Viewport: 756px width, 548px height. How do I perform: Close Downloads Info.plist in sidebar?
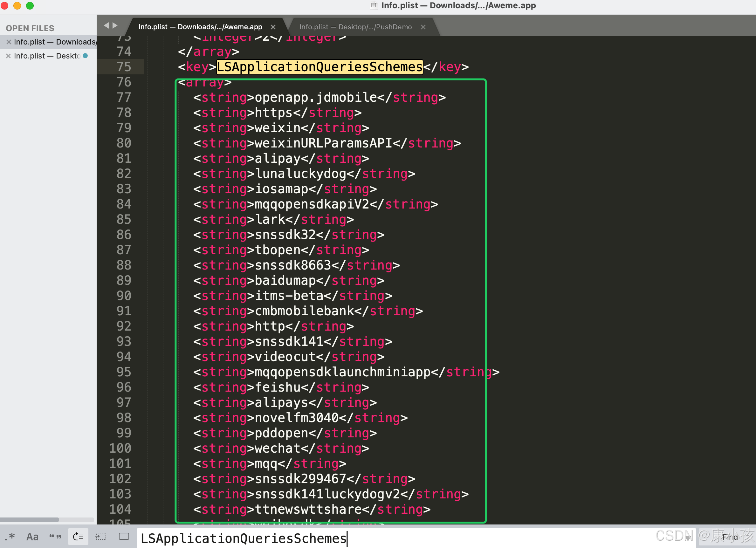coord(9,42)
